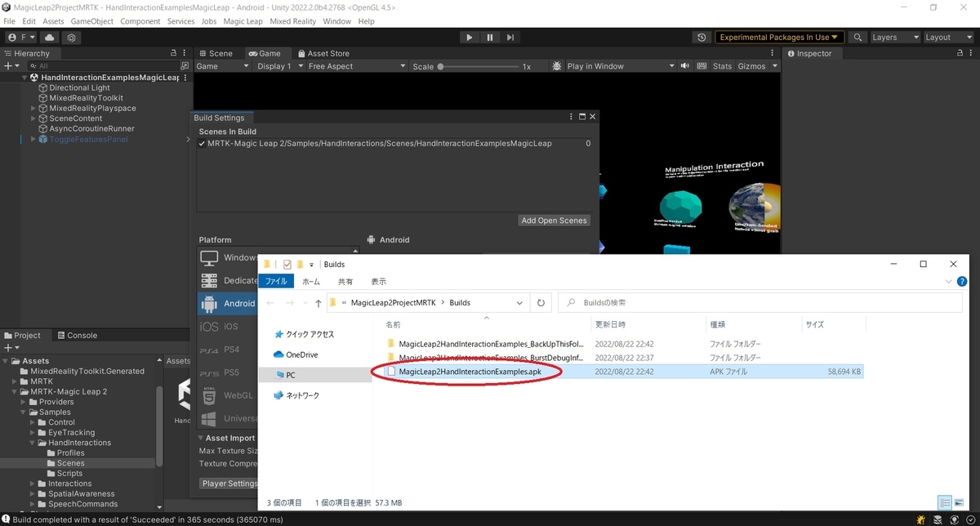Viewport: 980px width, 526px height.
Task: Toggle the scene checkbox in Scenes In Build
Action: [202, 144]
